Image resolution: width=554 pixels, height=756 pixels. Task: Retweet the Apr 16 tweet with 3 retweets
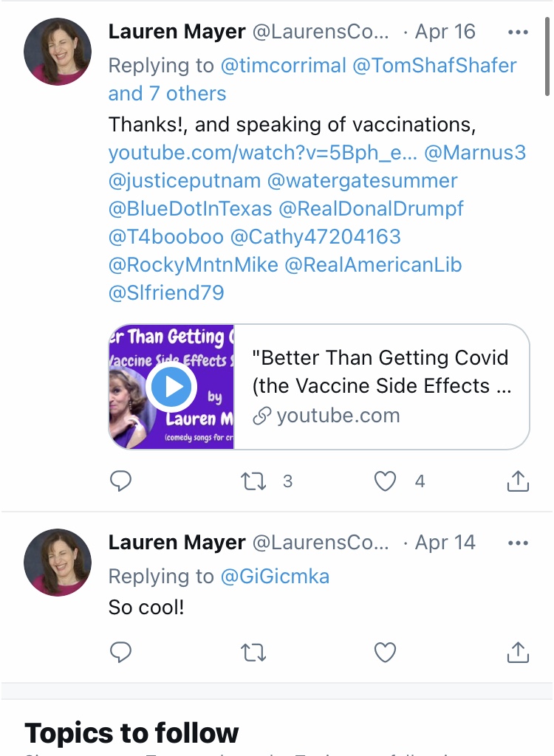tap(253, 481)
